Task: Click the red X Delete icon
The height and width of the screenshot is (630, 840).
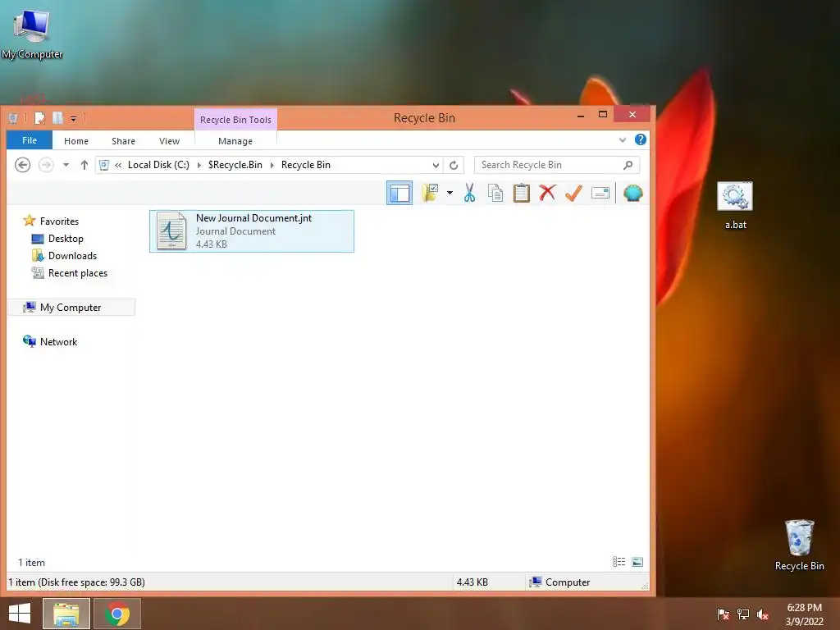Action: click(x=547, y=193)
